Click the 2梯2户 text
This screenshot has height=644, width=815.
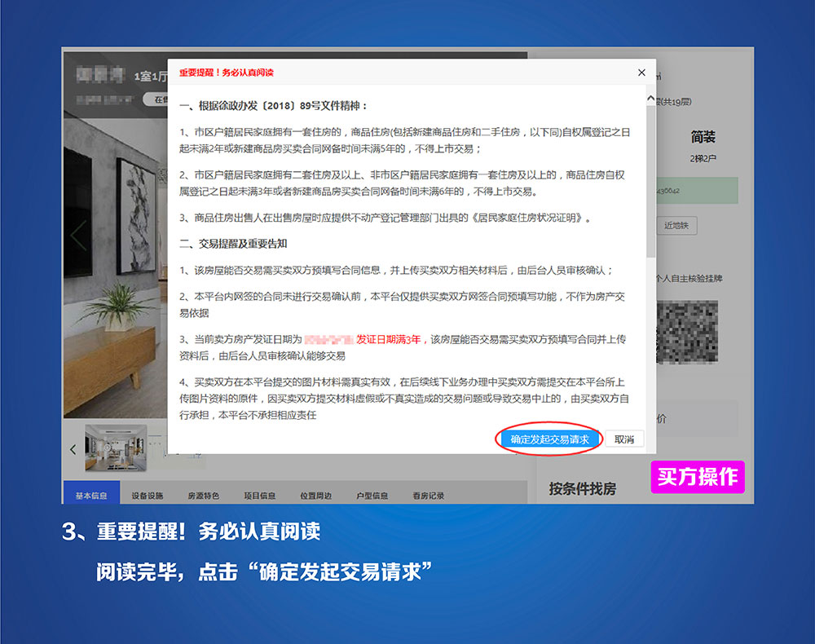[x=703, y=158]
